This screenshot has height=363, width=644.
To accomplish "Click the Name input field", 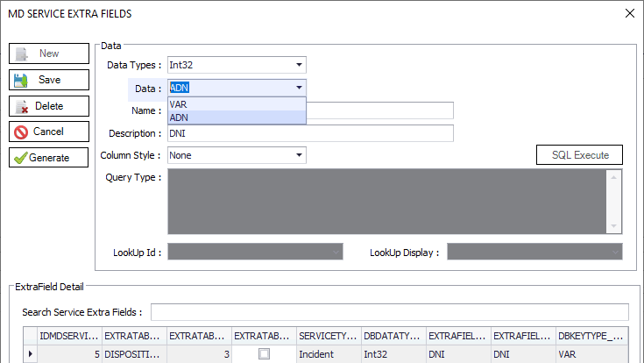I will point(380,110).
